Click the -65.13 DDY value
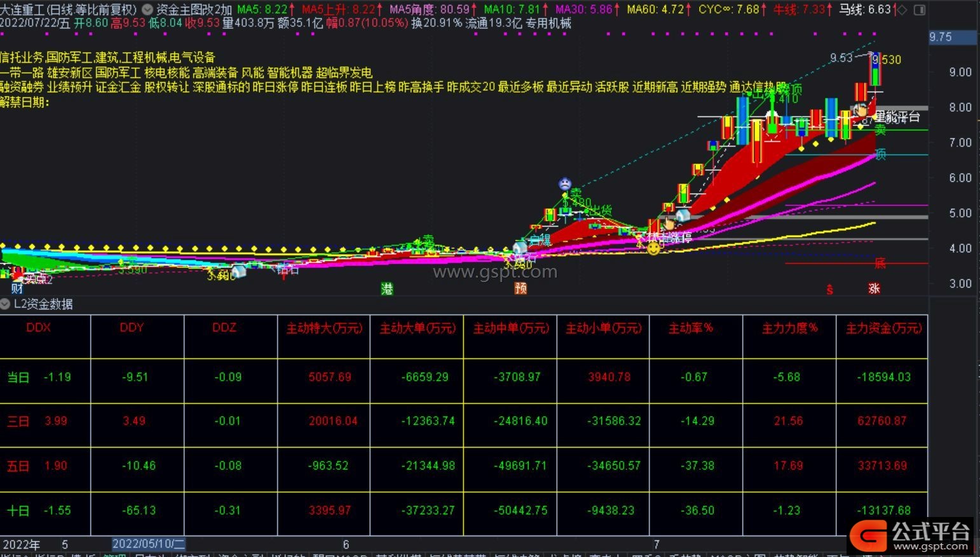The height and width of the screenshot is (557, 980). pos(139,511)
